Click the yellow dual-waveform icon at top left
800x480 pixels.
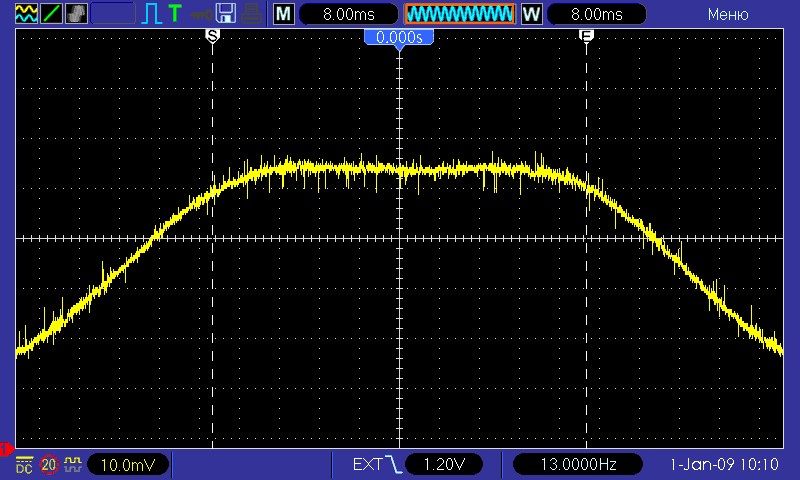26,14
